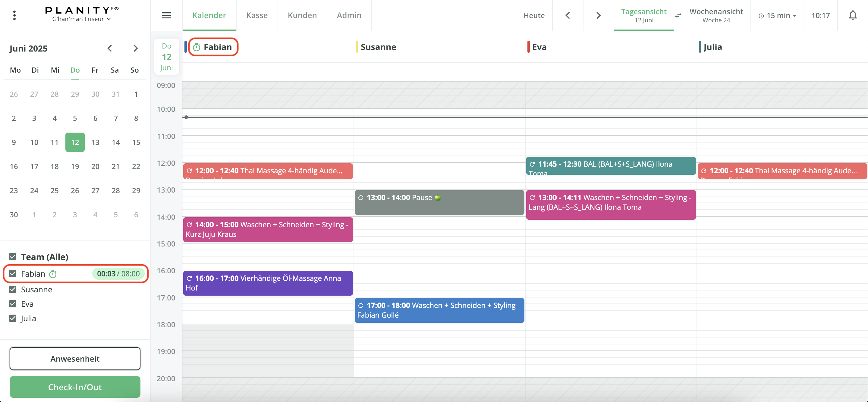Viewport: 868px width, 402px height.
Task: Open the notifications bell icon
Action: coord(853,15)
